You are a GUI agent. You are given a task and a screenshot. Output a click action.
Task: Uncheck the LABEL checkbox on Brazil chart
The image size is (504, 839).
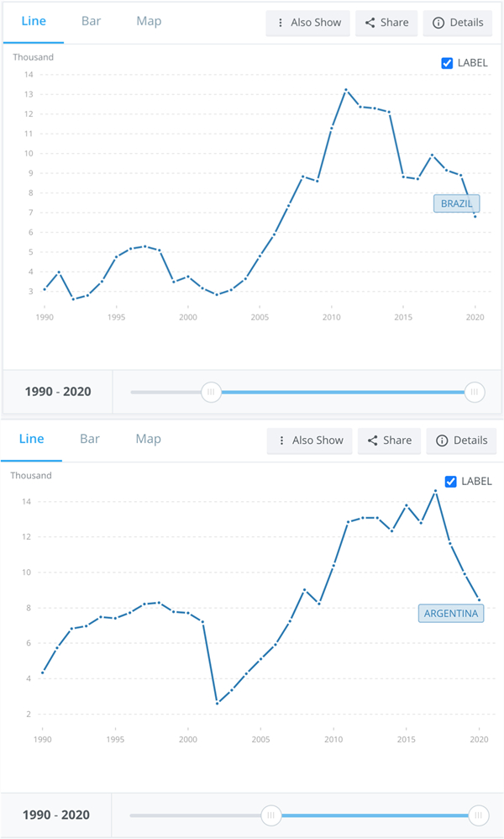click(447, 63)
